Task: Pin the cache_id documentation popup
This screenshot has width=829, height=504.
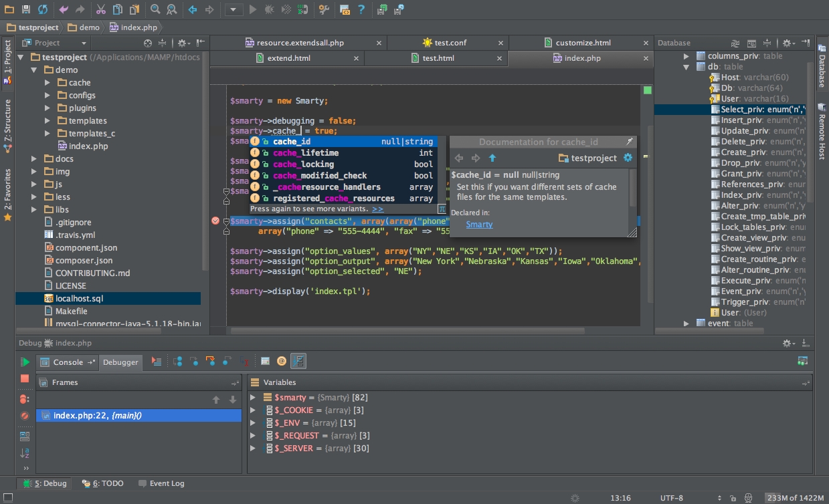Action: coord(629,142)
